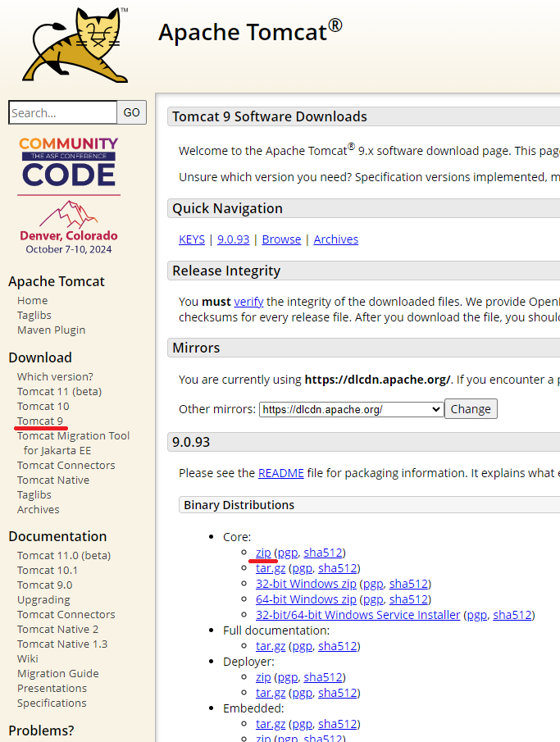
Task: Open the Wiki sidebar link
Action: (x=27, y=658)
